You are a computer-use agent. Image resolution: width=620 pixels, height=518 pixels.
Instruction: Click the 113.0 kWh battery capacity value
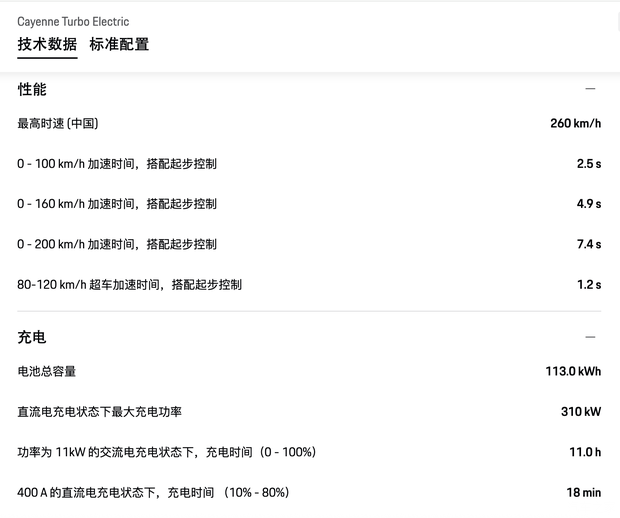[x=573, y=371]
